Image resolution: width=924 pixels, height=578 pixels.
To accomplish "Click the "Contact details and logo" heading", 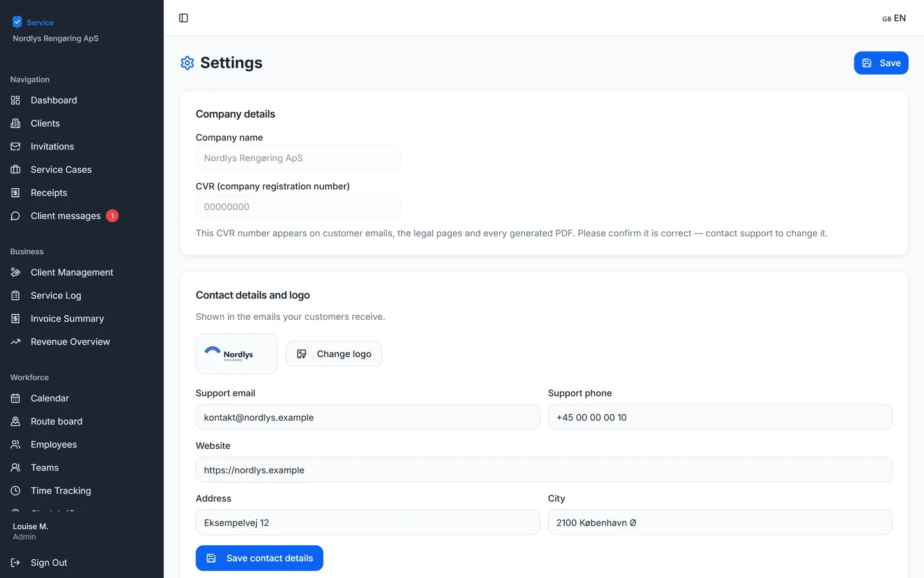I will (x=253, y=295).
